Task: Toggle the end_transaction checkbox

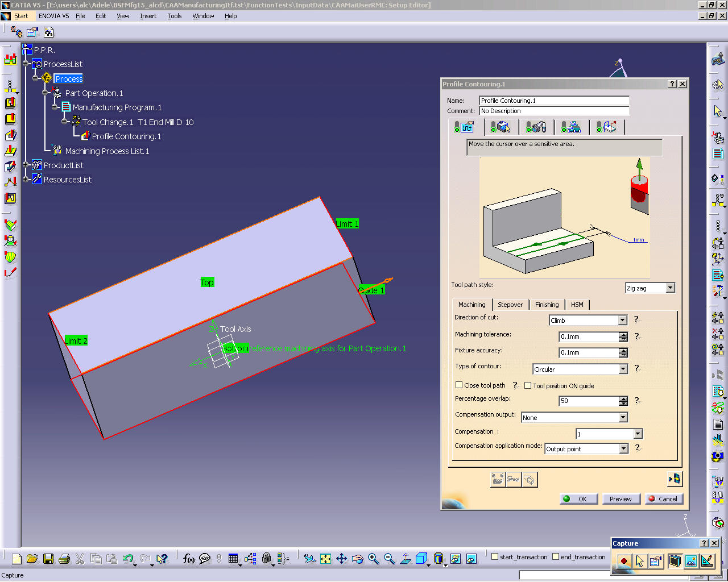Action: [556, 556]
